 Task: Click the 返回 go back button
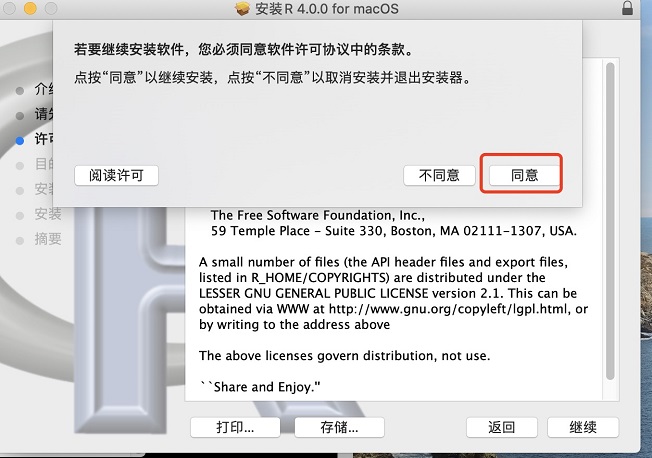tap(501, 427)
